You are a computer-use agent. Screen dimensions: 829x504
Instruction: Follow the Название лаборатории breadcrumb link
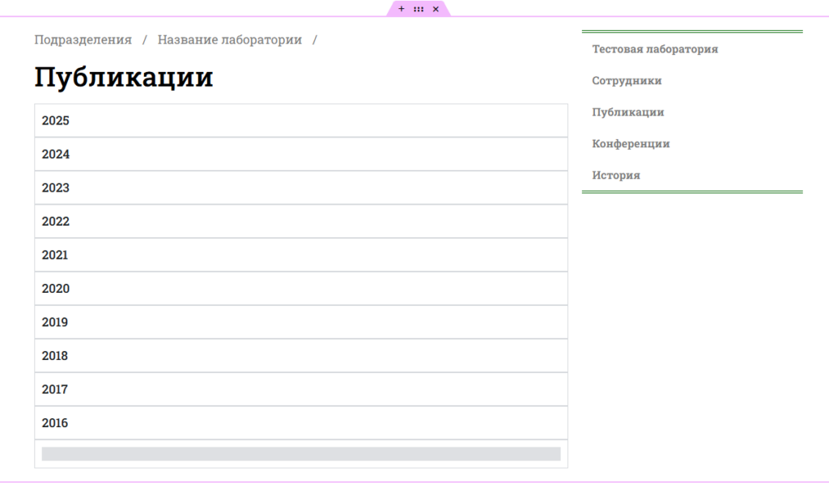click(x=229, y=40)
